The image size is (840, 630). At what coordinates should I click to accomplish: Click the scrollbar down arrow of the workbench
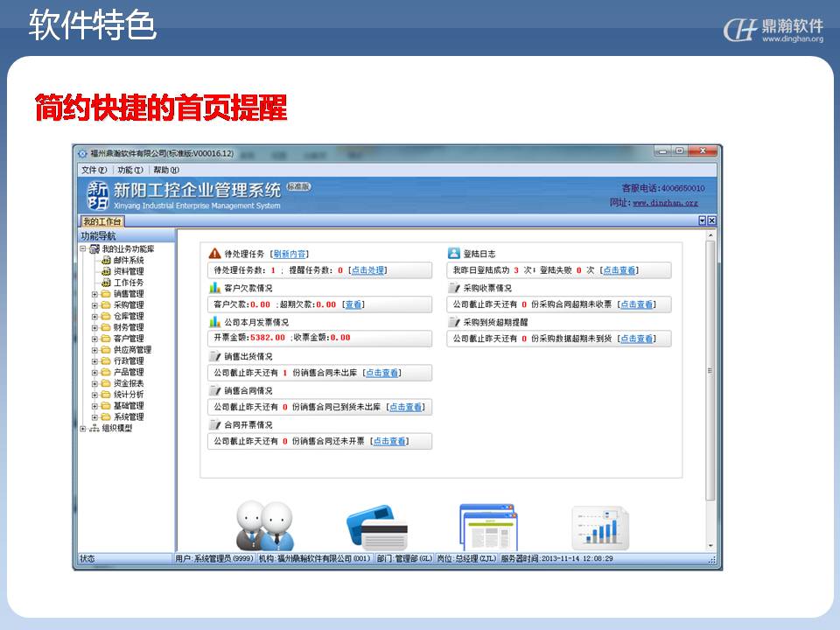pos(710,545)
